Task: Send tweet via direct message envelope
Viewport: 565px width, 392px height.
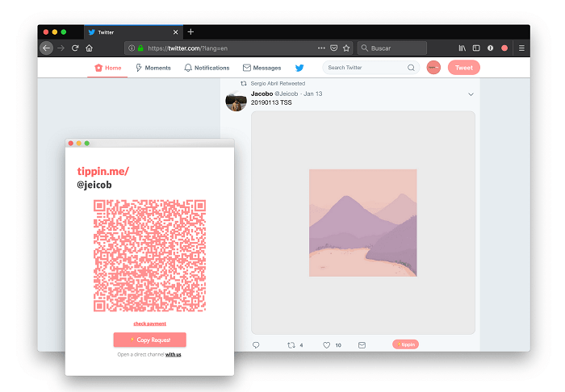Action: (362, 345)
